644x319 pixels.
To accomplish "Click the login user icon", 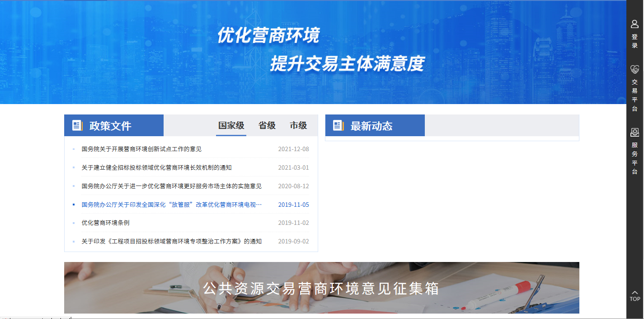I will pos(635,24).
